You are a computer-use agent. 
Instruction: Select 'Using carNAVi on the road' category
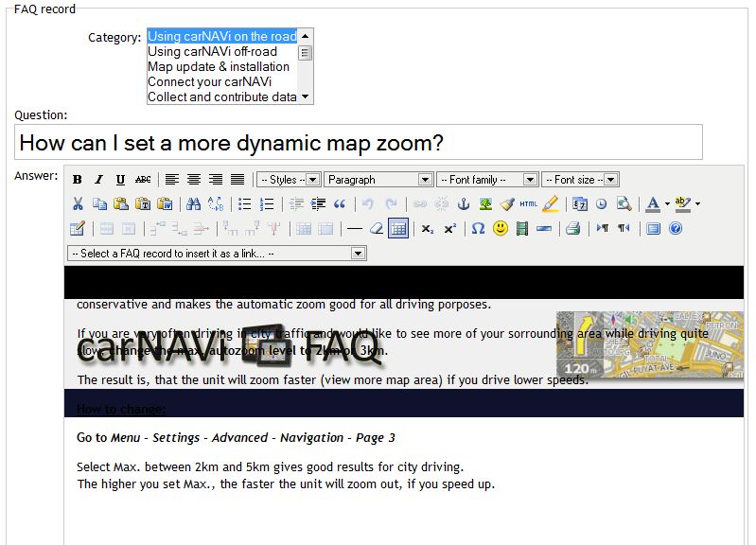coord(222,36)
